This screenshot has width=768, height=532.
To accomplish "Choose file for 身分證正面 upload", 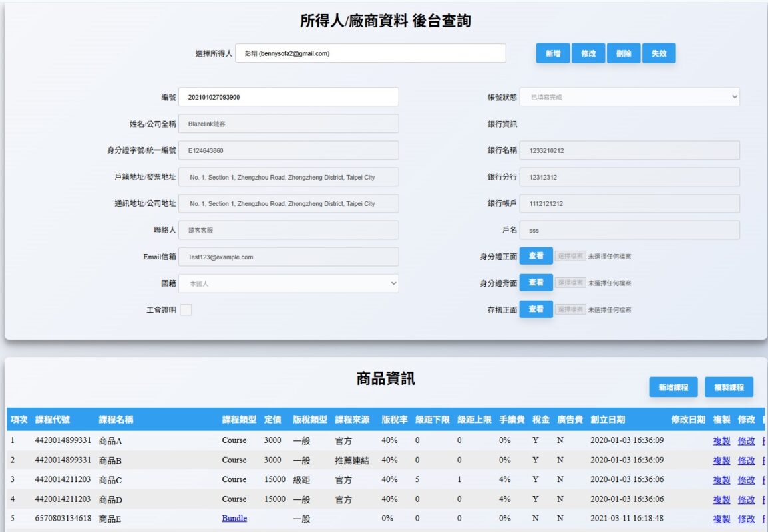I will [570, 256].
